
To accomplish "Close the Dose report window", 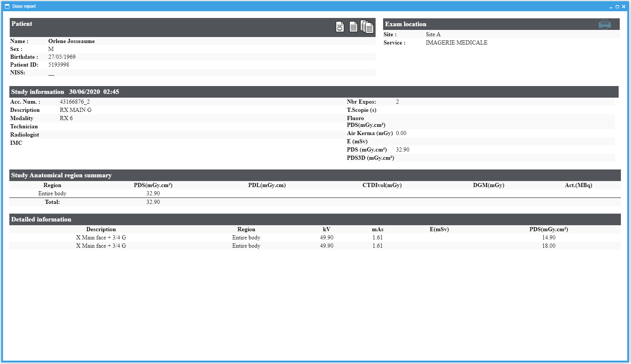I will (x=624, y=7).
